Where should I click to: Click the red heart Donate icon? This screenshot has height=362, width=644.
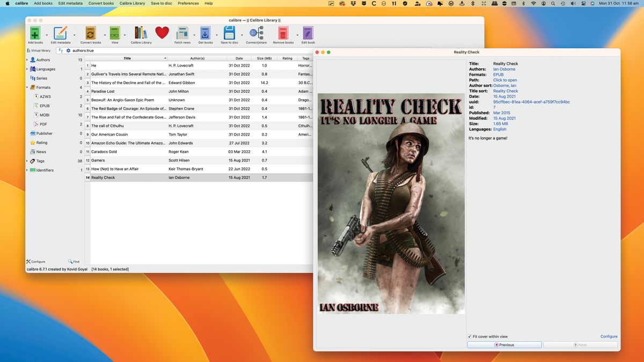(x=162, y=33)
